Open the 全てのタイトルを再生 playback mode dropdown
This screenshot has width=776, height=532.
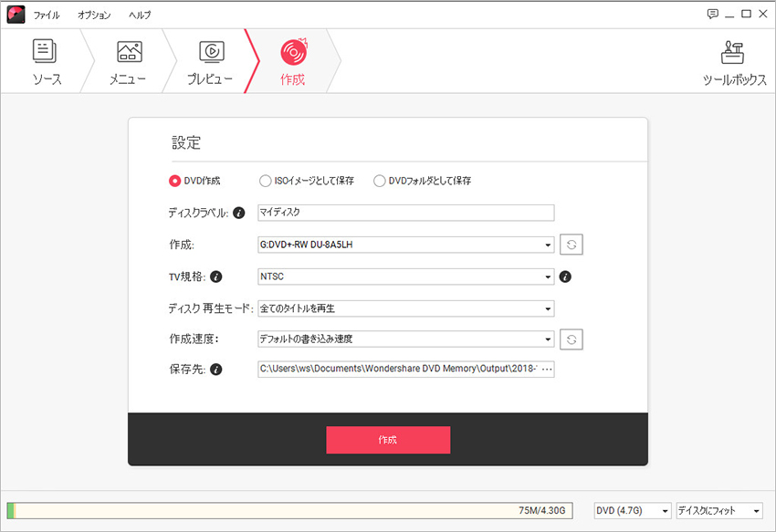point(406,308)
